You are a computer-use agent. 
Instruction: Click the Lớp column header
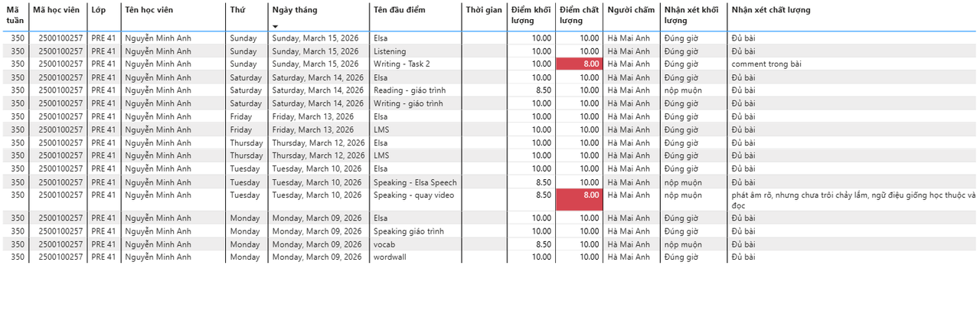(x=99, y=10)
